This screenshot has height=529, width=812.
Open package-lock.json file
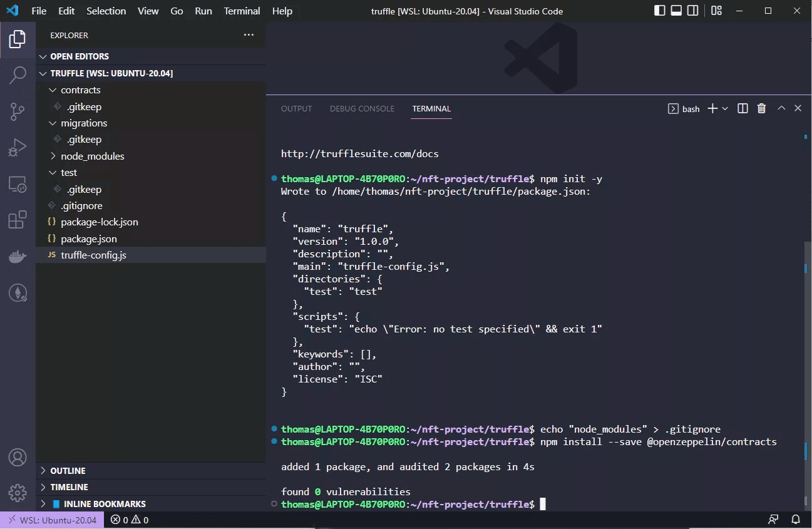[x=151, y=222]
